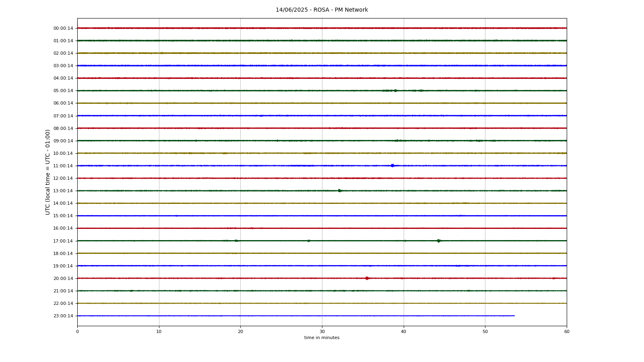644x362 pixels.
Task: Select the seismic event spike on the 20:00:14 trace
Action: [367, 278]
